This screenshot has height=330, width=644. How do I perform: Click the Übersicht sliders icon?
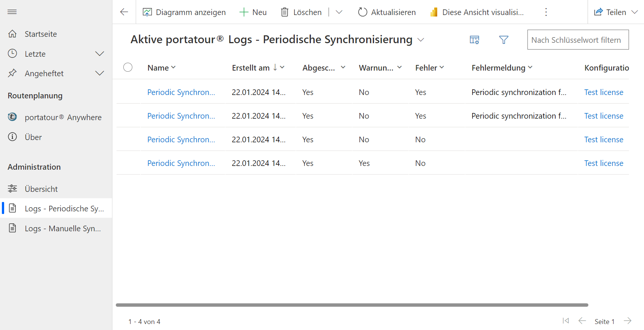click(x=12, y=188)
